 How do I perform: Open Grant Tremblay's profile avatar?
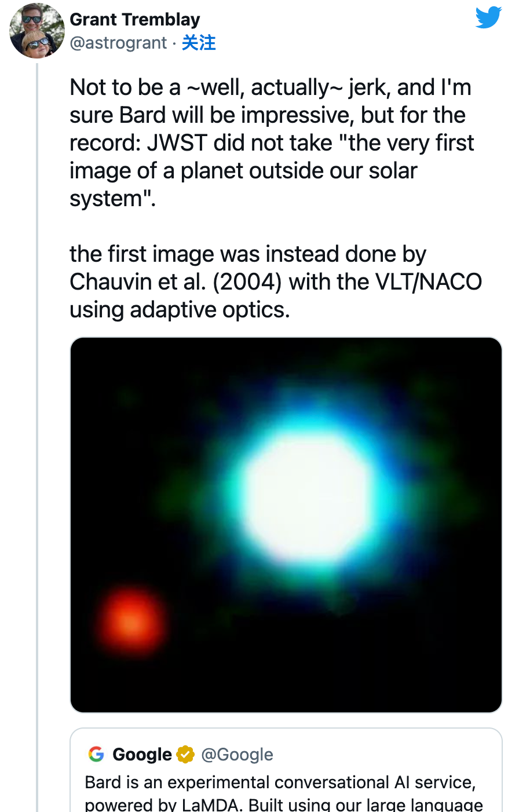[36, 31]
